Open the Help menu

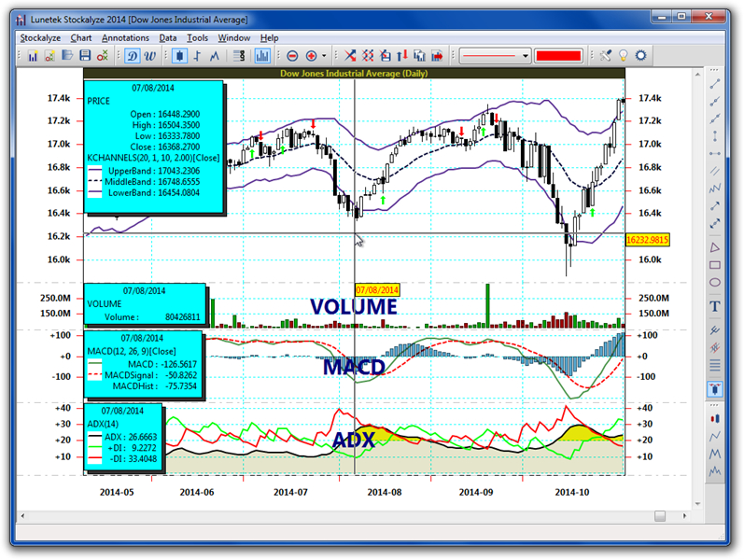(269, 38)
